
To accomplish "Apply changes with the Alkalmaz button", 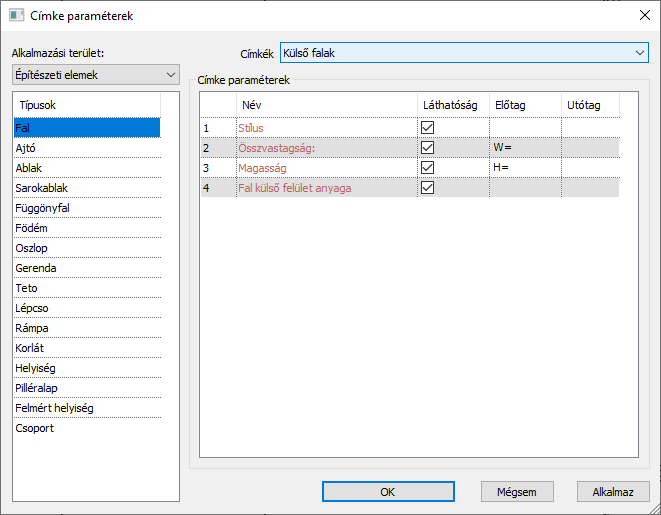I will (x=613, y=492).
